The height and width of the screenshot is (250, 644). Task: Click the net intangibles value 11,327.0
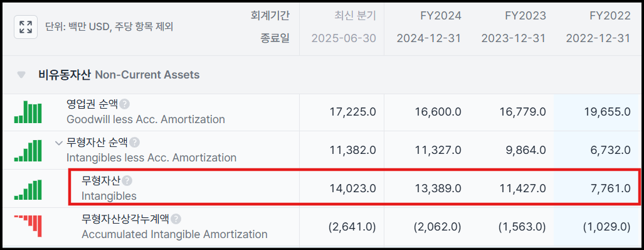click(438, 150)
